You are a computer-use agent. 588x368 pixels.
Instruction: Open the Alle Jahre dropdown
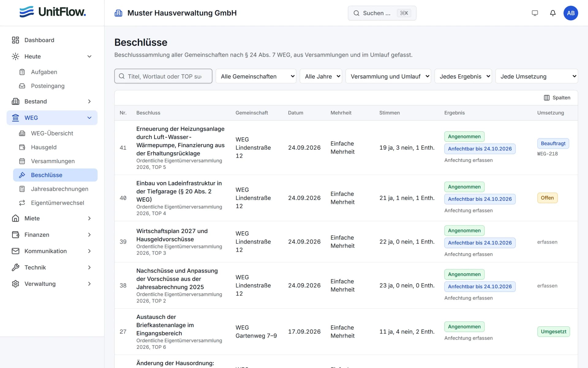[x=321, y=76]
